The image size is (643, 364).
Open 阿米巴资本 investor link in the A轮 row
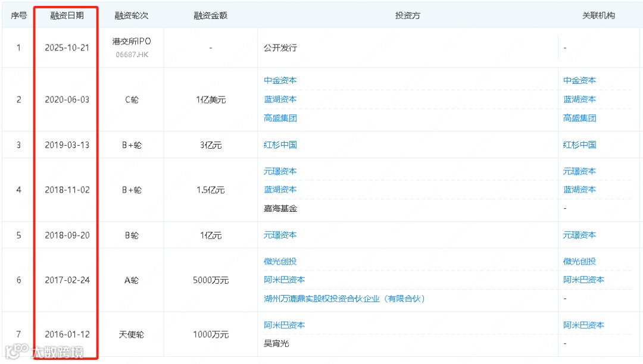click(x=284, y=280)
